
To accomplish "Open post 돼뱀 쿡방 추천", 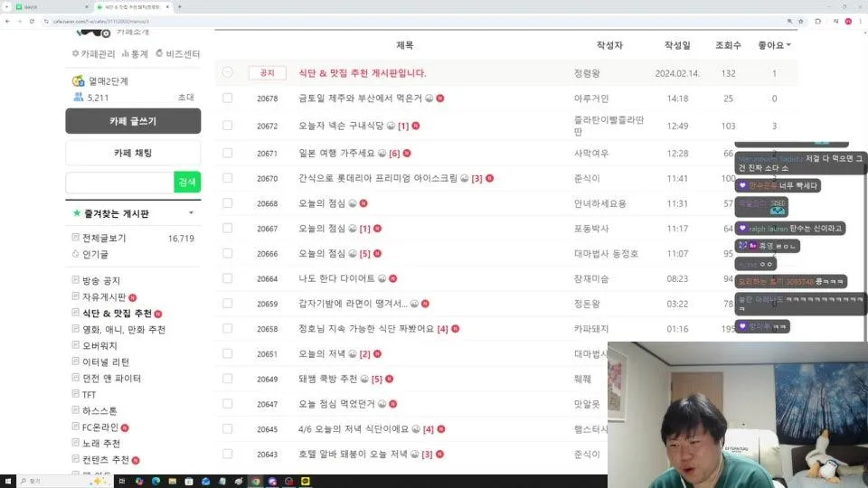I will click(x=327, y=379).
